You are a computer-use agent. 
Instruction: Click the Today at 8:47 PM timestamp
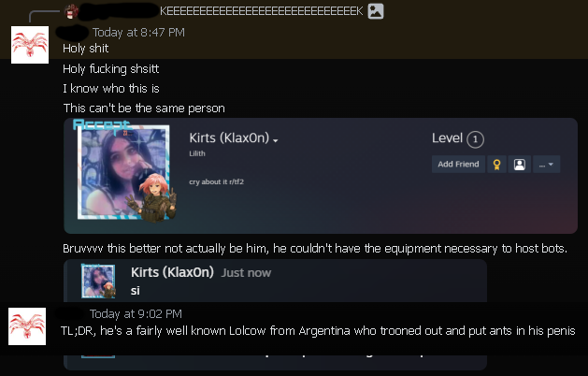138,33
